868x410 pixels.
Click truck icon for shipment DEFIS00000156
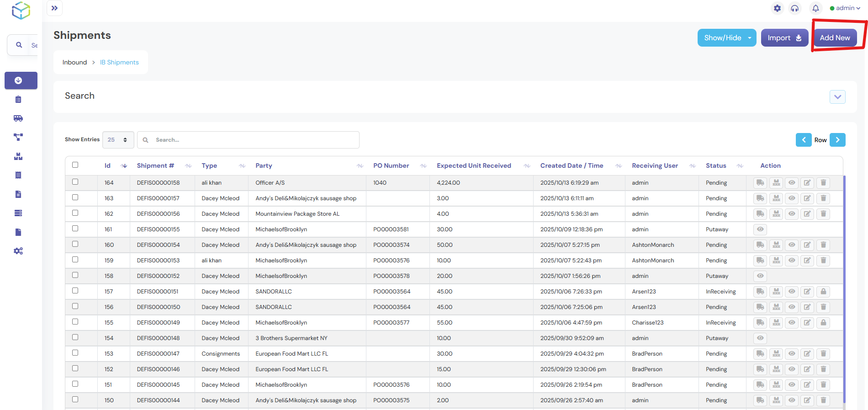[760, 214]
